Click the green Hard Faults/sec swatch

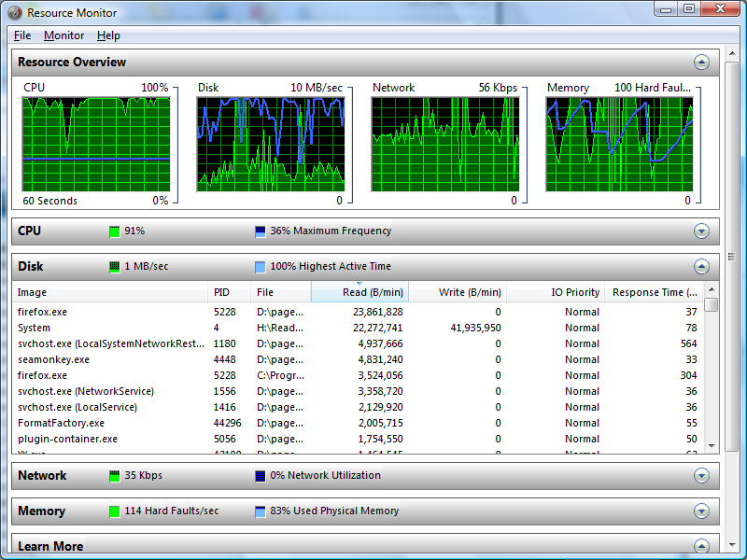pos(114,511)
